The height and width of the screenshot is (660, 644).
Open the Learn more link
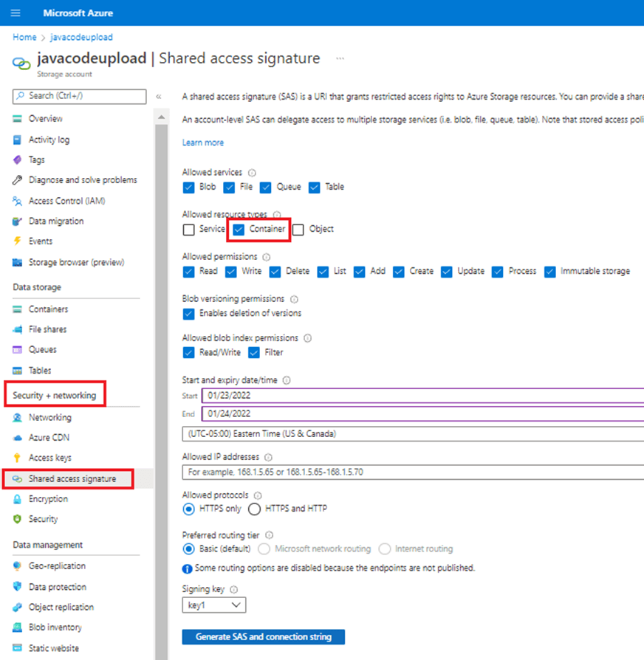pyautogui.click(x=203, y=142)
